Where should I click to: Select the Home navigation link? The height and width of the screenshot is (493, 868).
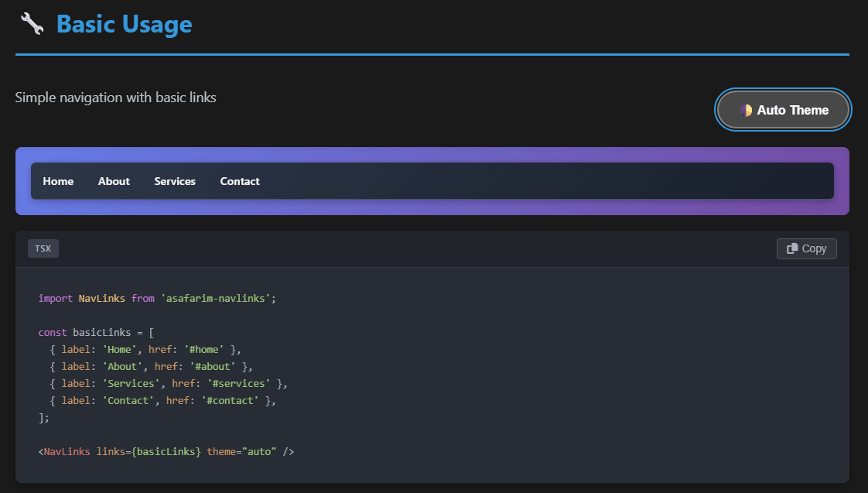point(58,180)
